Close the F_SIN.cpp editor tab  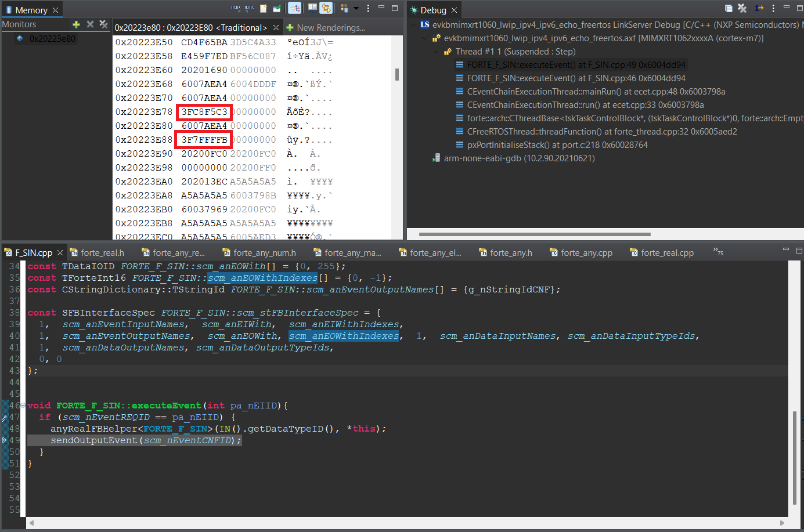click(60, 253)
